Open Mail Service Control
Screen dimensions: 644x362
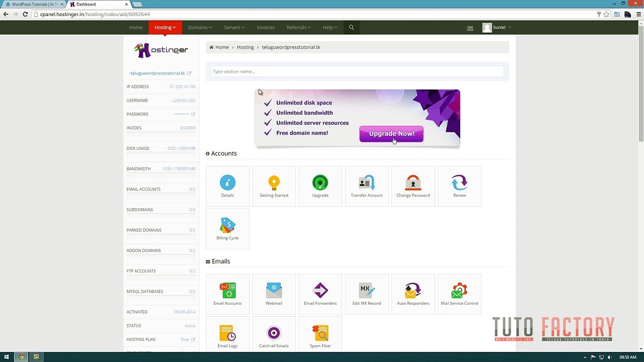point(459,294)
